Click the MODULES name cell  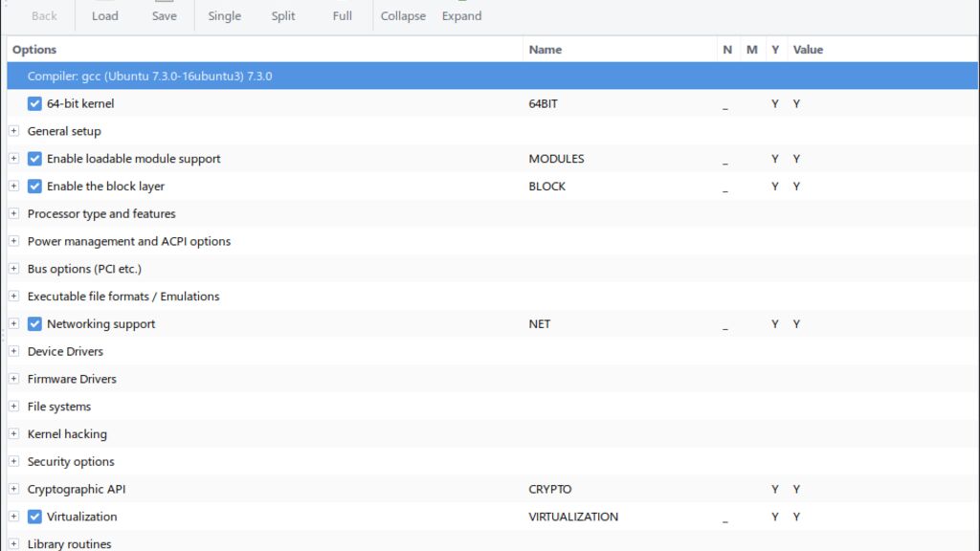(x=556, y=159)
